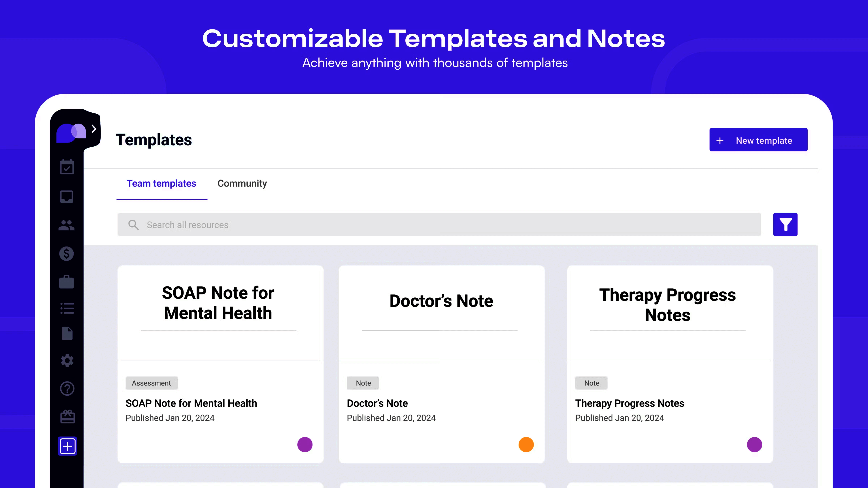Open the filter funnel button
The image size is (868, 488).
(785, 225)
